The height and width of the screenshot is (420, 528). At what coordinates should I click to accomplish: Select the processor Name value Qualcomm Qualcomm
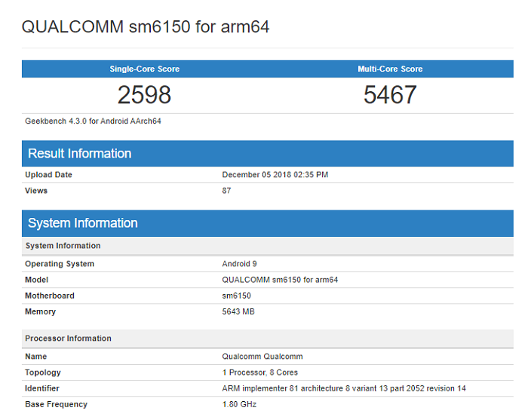262,357
